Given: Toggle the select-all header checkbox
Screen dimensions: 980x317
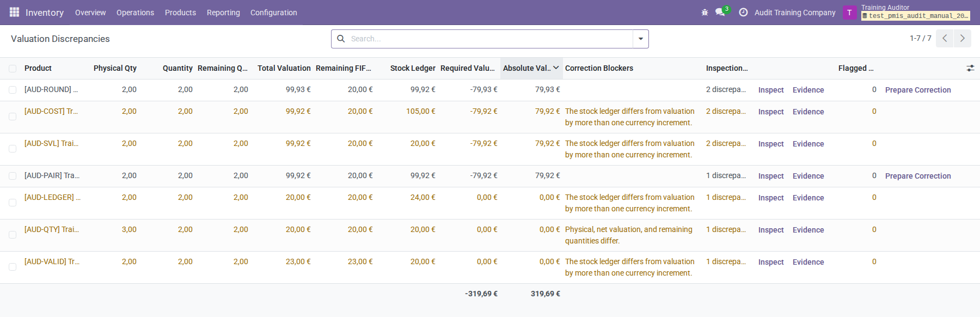Looking at the screenshot, I should (x=13, y=69).
